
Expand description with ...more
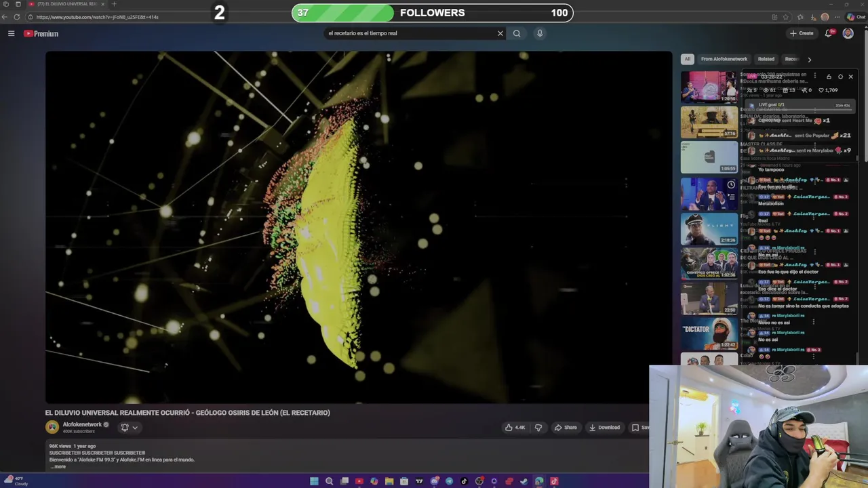point(58,466)
